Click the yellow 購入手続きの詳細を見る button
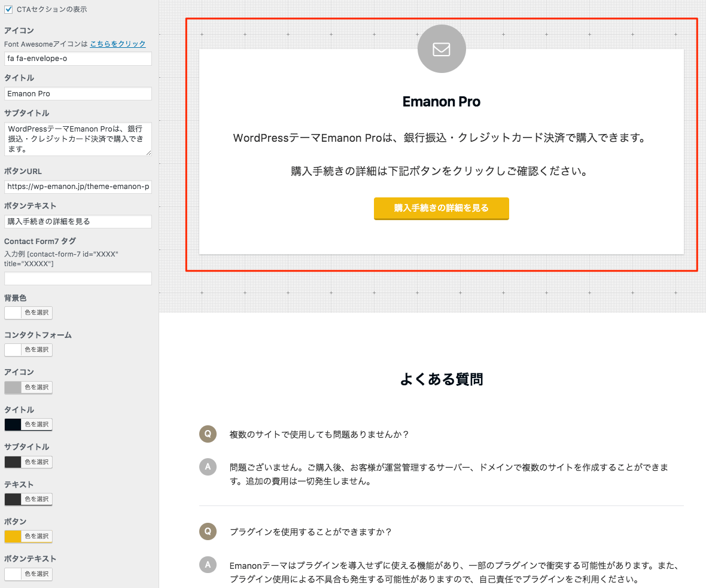The image size is (706, 588). (442, 208)
